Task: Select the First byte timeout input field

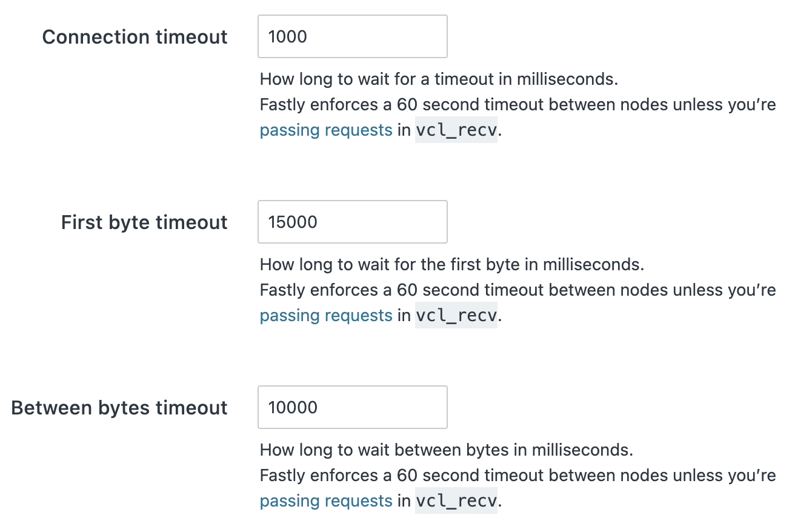Action: 352,222
